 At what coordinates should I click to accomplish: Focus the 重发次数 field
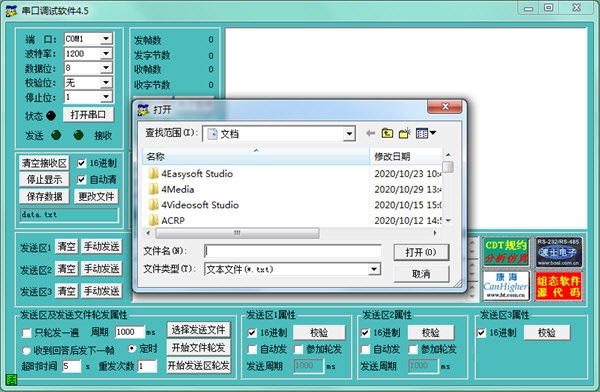(147, 366)
